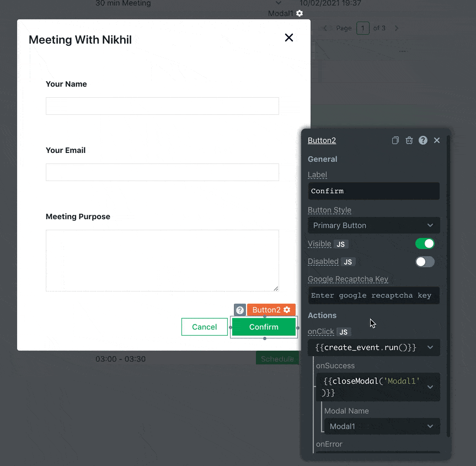Click the Cancel button in the modal
This screenshot has height=466, width=476.
click(x=204, y=327)
